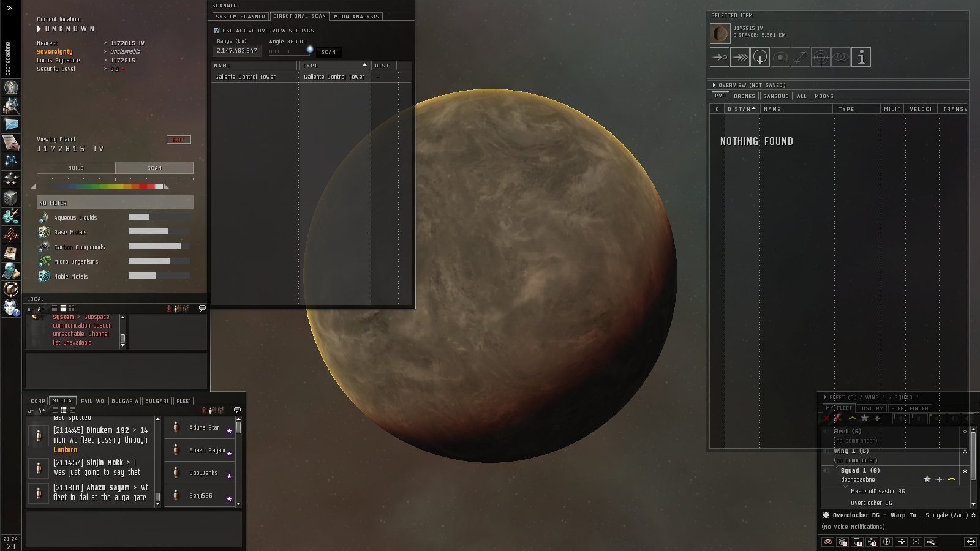Click the circular down-arrow icon in Selected Item
The width and height of the screenshot is (980, 551).
760,57
